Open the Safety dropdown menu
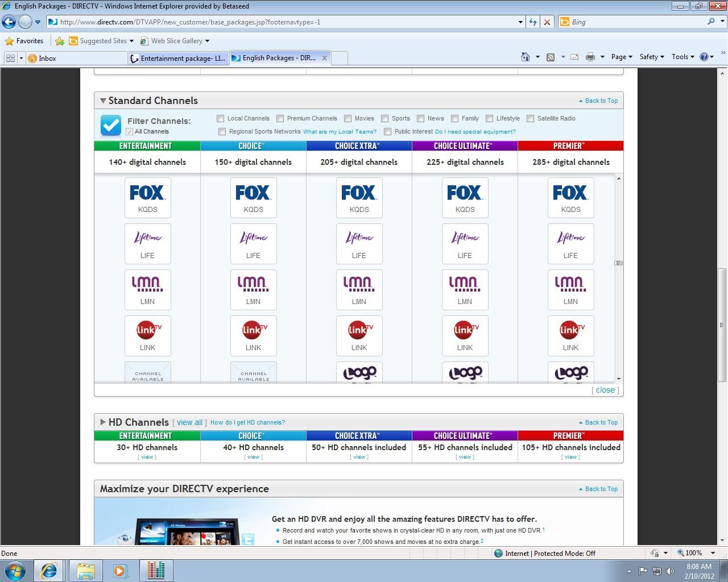The image size is (728, 582). click(652, 57)
